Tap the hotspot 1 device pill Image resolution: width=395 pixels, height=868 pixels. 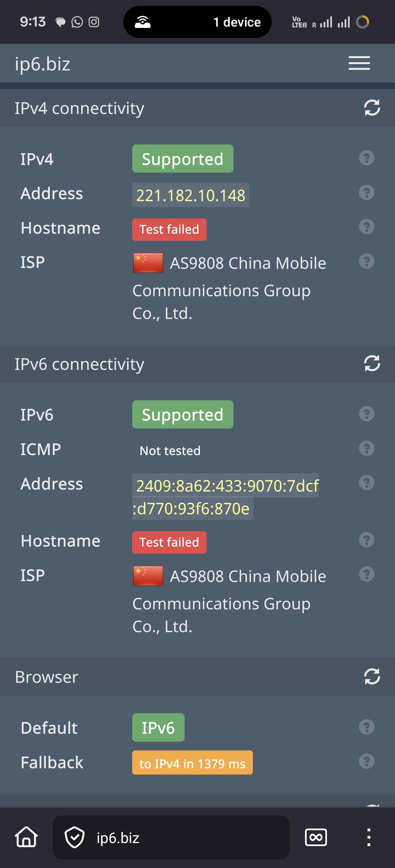click(x=197, y=22)
